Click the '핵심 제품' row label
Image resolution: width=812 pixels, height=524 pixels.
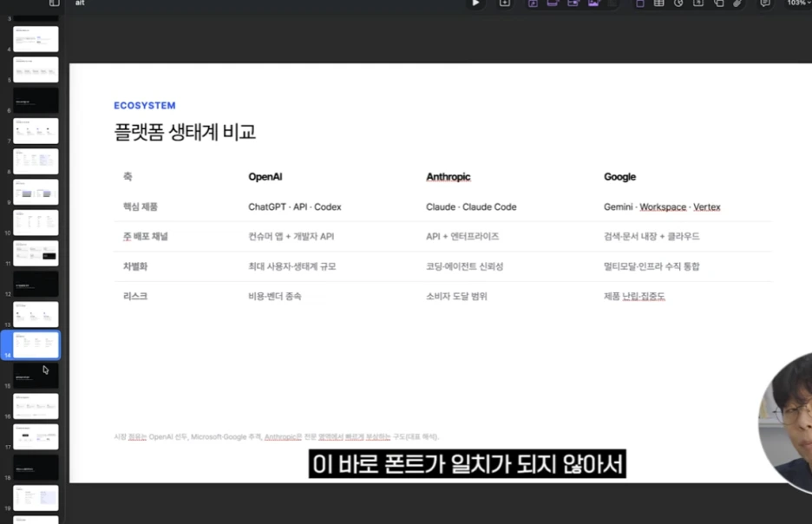coord(140,206)
